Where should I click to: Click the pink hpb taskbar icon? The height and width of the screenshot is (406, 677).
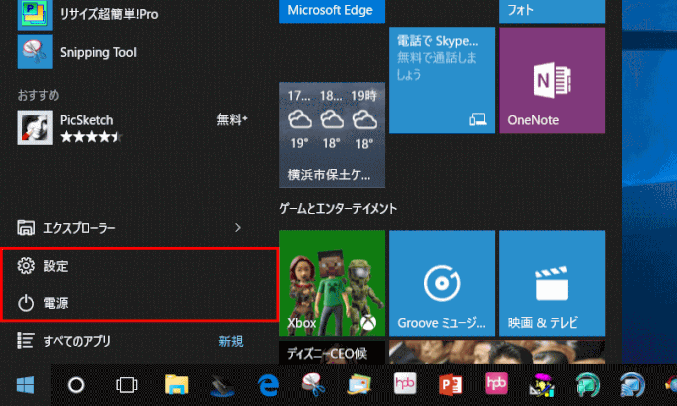pyautogui.click(x=496, y=384)
